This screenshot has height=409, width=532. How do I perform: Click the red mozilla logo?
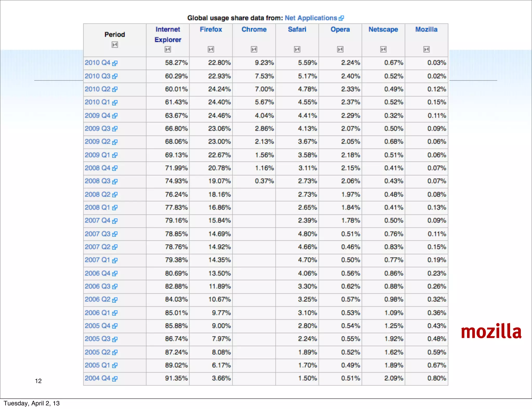tap(491, 332)
